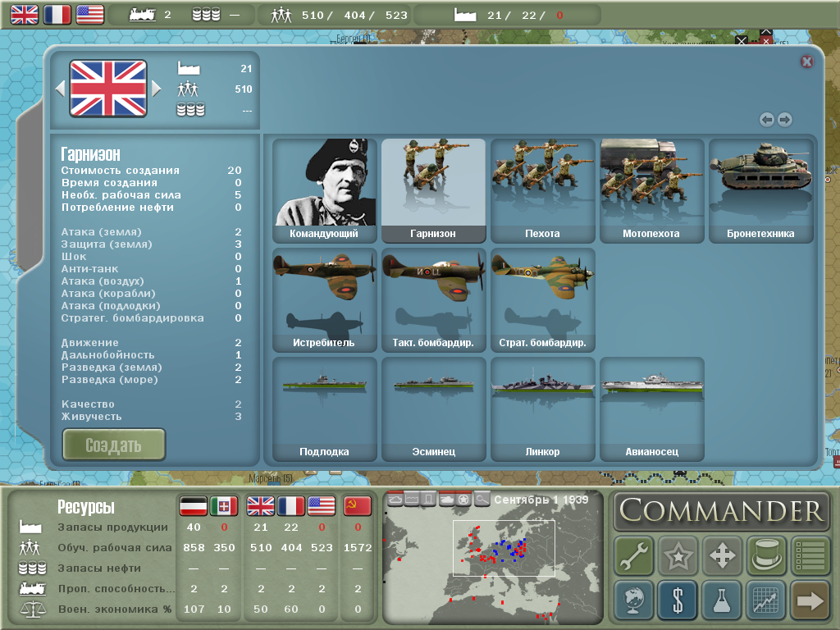The width and height of the screenshot is (840, 630).
Task: Open the wrench settings icon
Action: pos(633,556)
